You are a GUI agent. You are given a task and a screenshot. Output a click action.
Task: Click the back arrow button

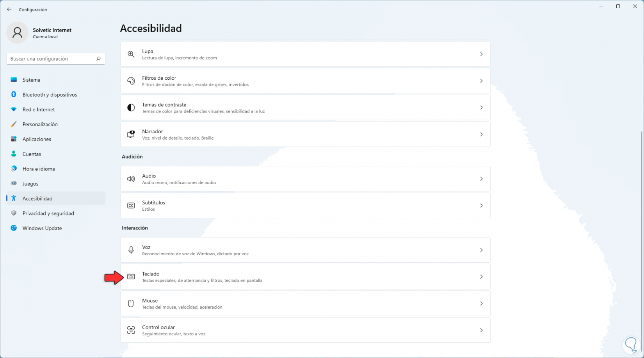pos(9,9)
